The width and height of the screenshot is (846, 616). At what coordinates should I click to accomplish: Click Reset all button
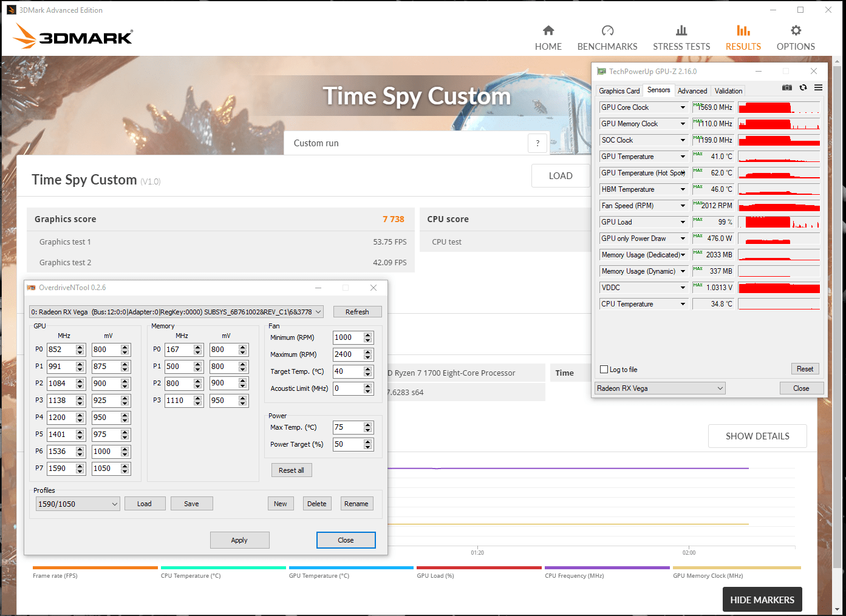click(292, 470)
